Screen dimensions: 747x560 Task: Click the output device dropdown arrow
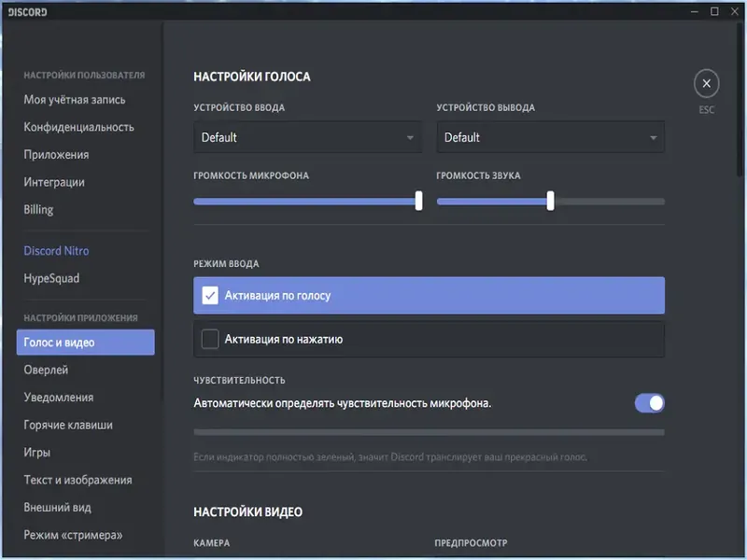pyautogui.click(x=653, y=137)
